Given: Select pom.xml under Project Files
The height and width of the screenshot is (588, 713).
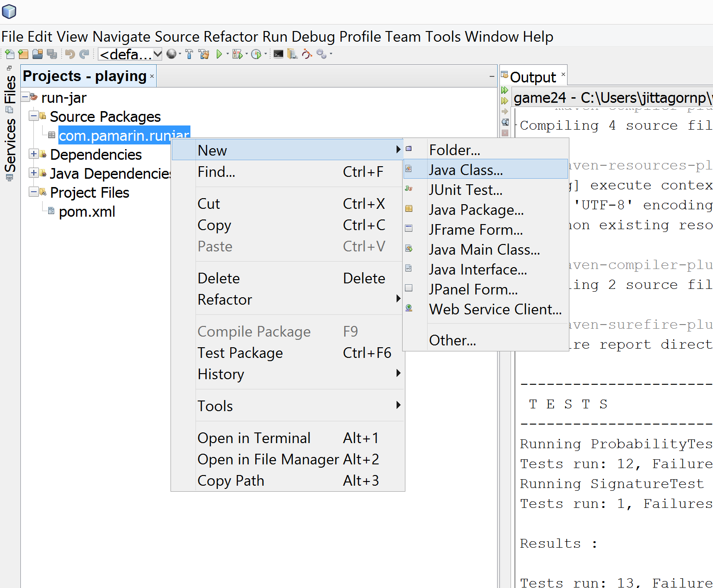Looking at the screenshot, I should (87, 212).
